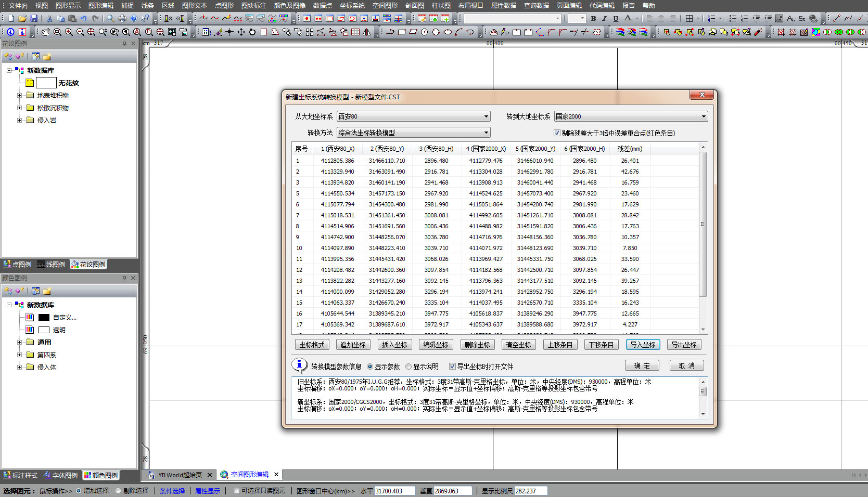Click the table borders grid icon
Viewport: 868px width, 497px height.
[x=690, y=18]
